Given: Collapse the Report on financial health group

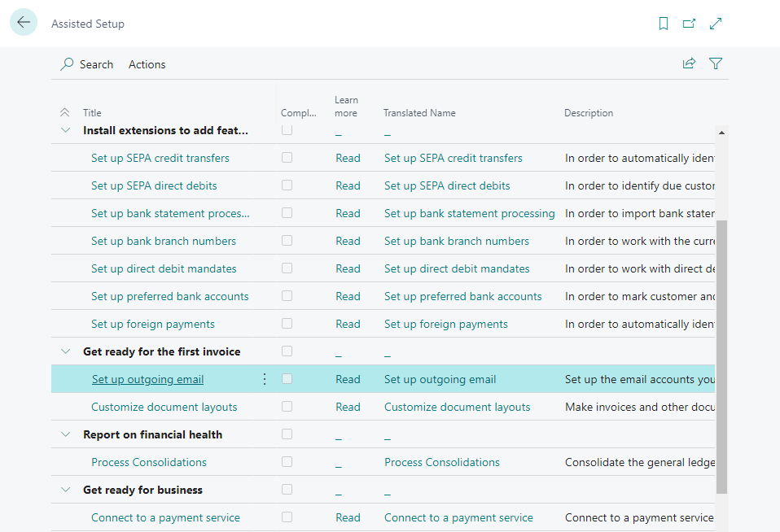Looking at the screenshot, I should [x=65, y=434].
